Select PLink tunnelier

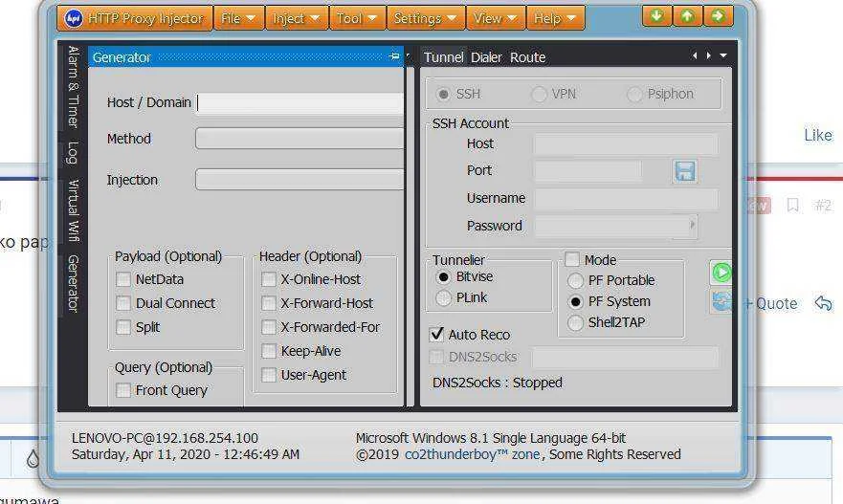pyautogui.click(x=443, y=297)
